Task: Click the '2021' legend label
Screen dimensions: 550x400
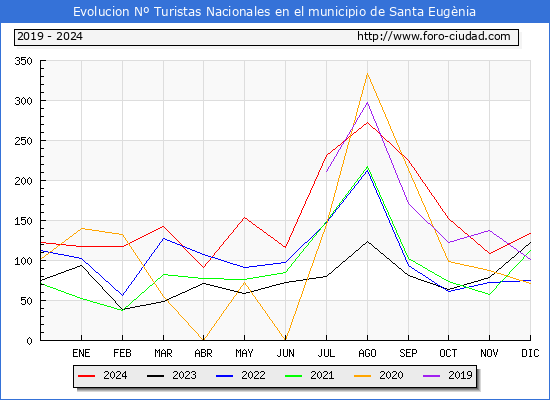Action: click(322, 375)
